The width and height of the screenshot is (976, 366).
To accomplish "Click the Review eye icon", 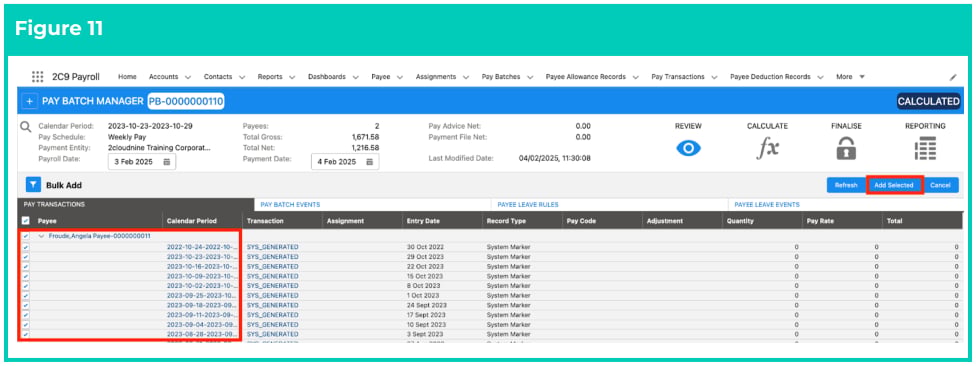I will pos(688,148).
